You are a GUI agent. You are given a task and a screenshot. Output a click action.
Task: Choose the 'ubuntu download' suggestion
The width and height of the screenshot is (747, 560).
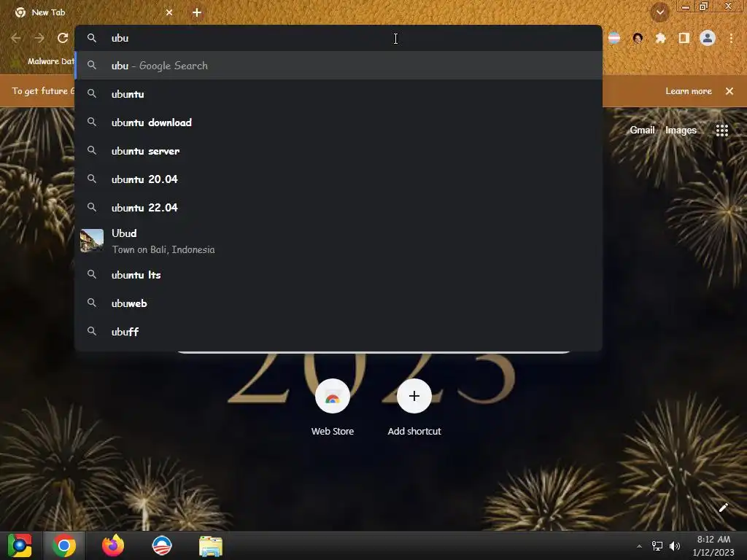(x=338, y=122)
